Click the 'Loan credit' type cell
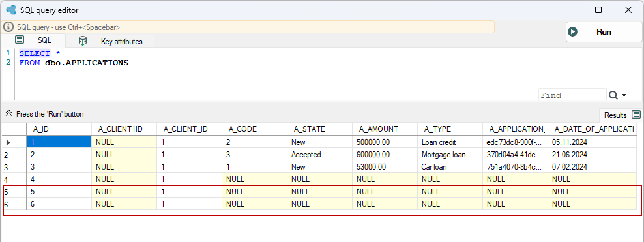 (450, 142)
